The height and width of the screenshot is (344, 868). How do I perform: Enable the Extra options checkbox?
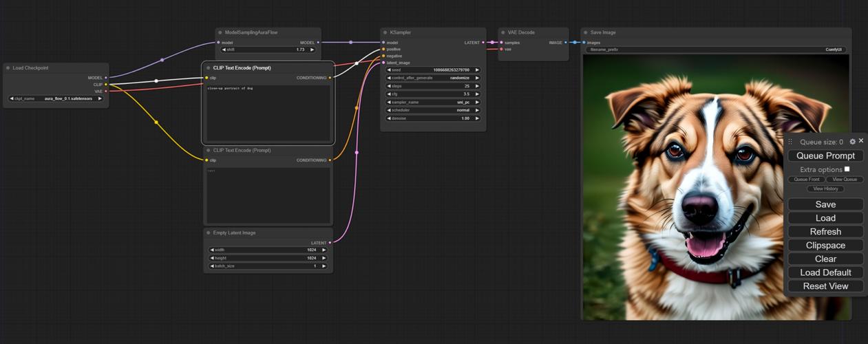[847, 169]
